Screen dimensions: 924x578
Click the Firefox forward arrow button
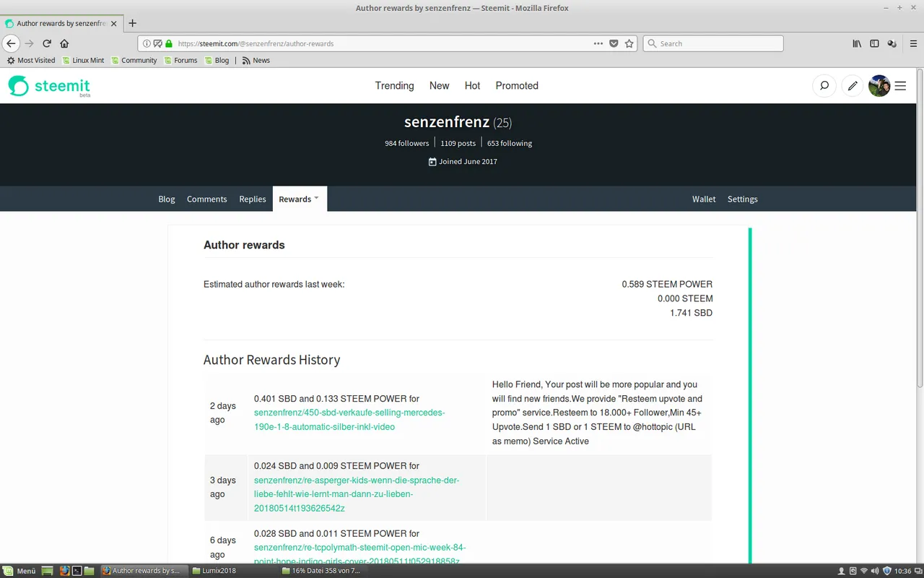point(30,43)
